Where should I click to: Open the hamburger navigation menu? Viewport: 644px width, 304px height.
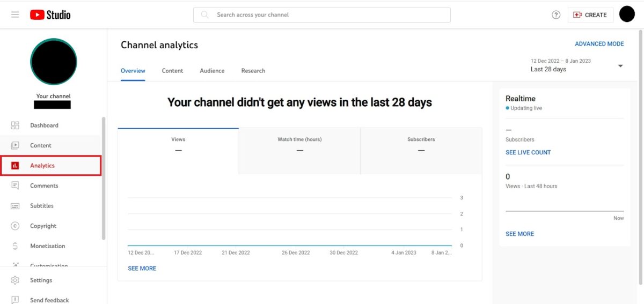pyautogui.click(x=15, y=14)
